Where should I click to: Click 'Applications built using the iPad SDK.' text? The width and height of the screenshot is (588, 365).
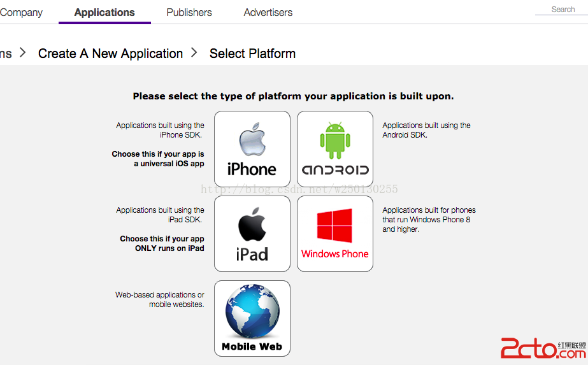tap(160, 215)
